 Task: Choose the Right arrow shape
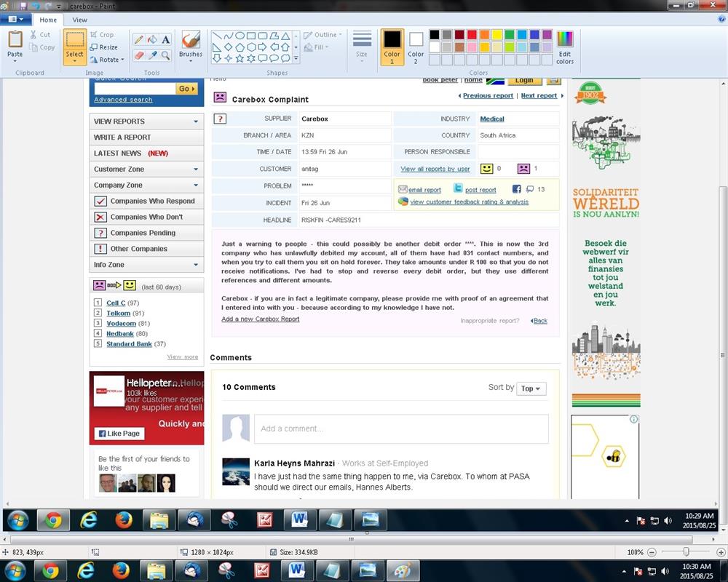tap(262, 47)
